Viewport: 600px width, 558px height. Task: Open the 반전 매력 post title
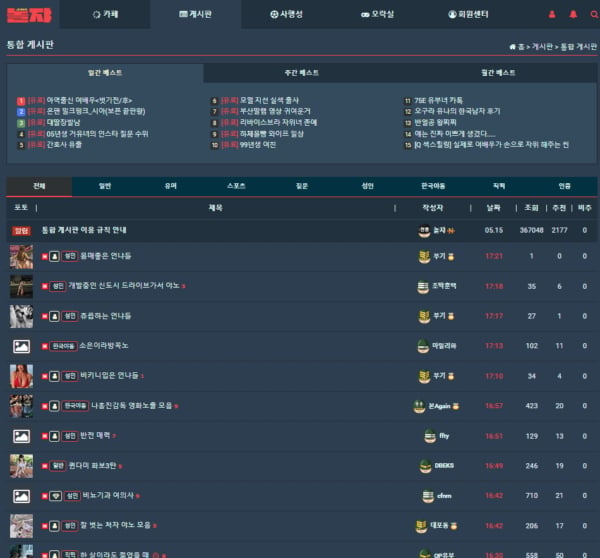pyautogui.click(x=95, y=436)
